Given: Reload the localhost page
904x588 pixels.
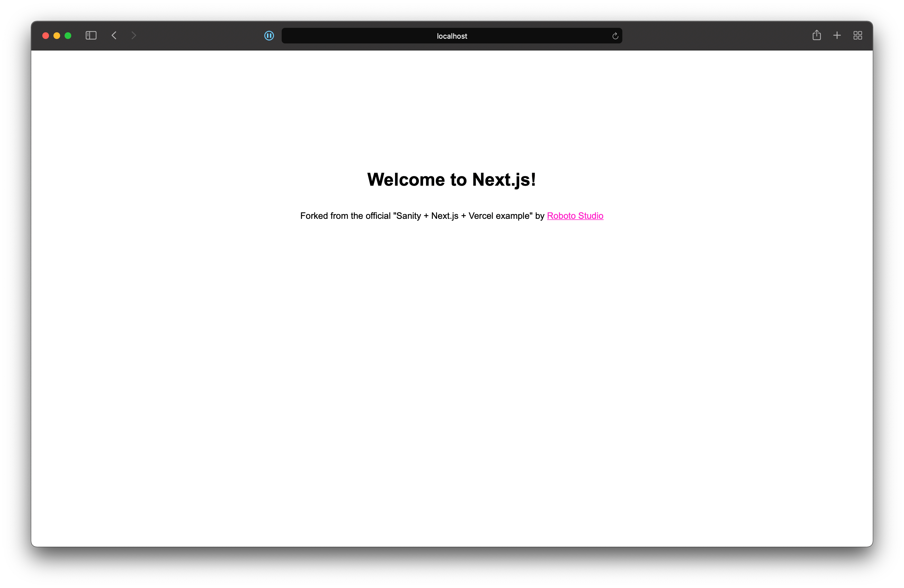Looking at the screenshot, I should point(615,36).
